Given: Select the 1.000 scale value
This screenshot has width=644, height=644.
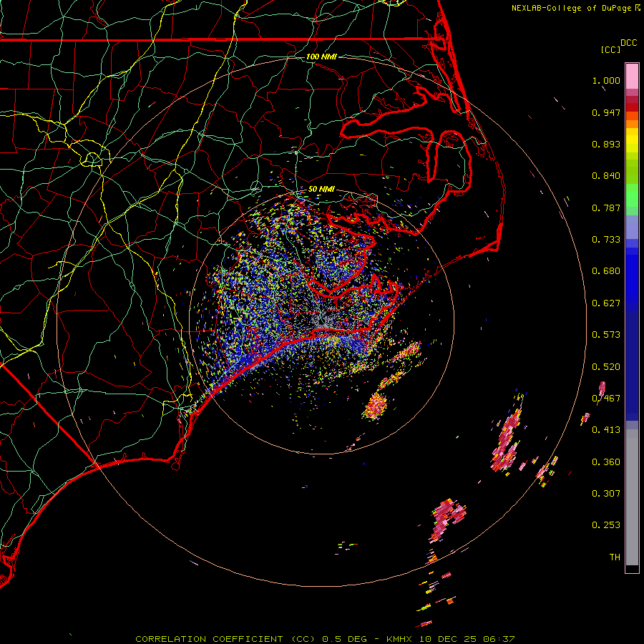Looking at the screenshot, I should (x=606, y=80).
